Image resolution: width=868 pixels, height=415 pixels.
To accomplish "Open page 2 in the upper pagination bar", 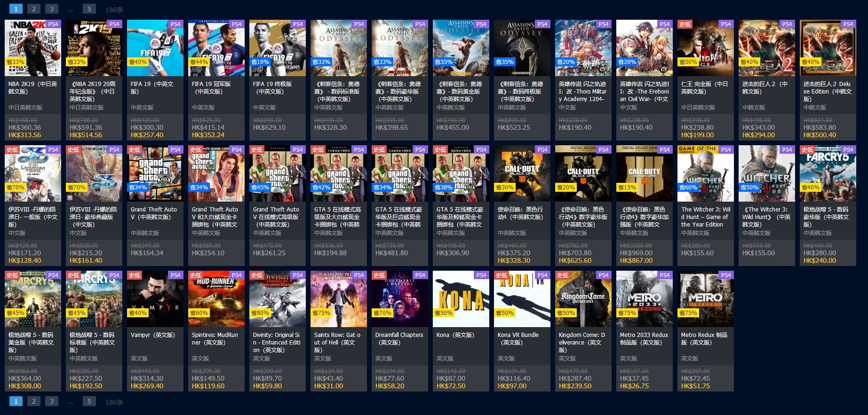I will [33, 9].
